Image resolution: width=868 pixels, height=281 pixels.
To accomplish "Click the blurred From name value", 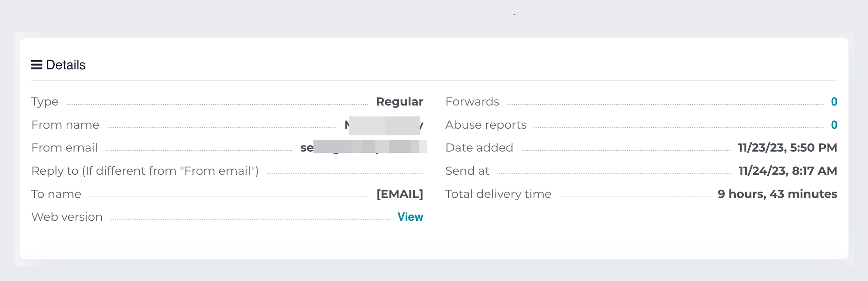I will 384,126.
